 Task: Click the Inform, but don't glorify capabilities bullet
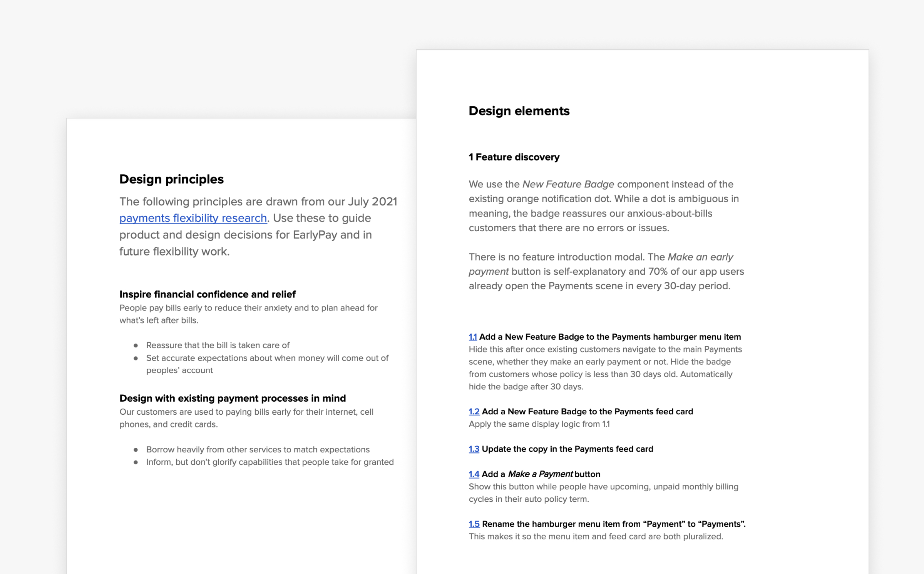[269, 462]
